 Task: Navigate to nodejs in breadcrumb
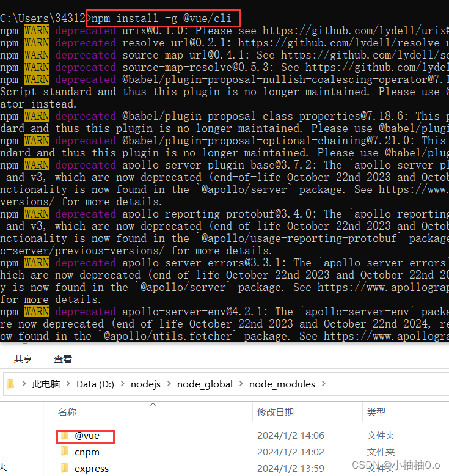[x=145, y=384]
